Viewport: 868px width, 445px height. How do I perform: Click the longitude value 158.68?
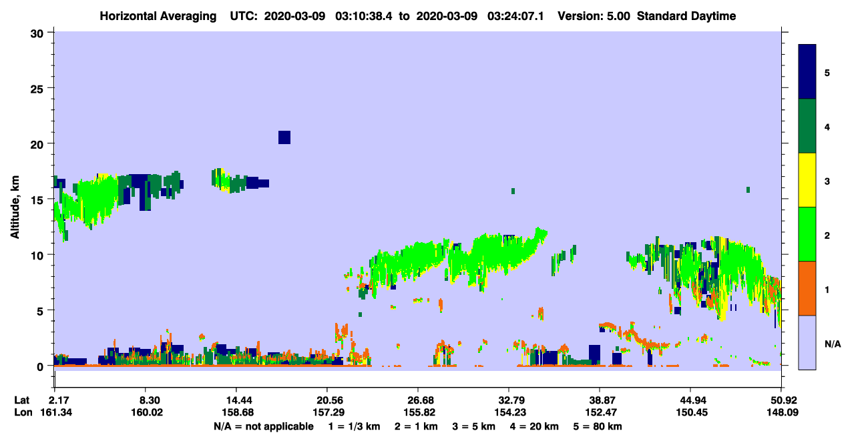tap(236, 412)
